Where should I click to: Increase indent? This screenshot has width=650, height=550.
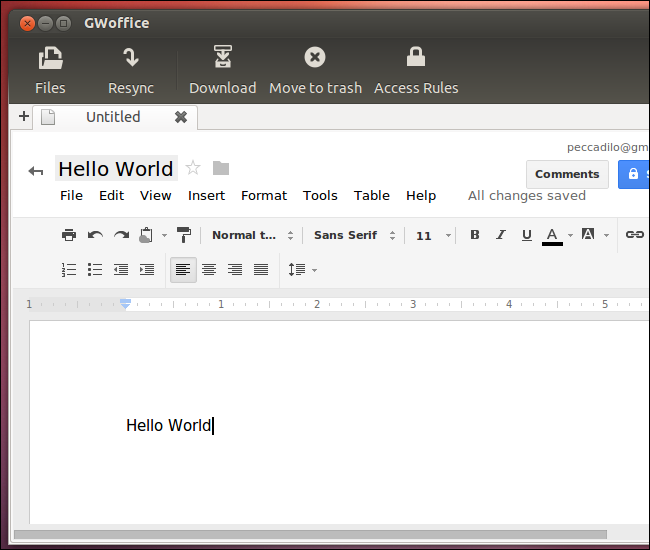point(147,269)
